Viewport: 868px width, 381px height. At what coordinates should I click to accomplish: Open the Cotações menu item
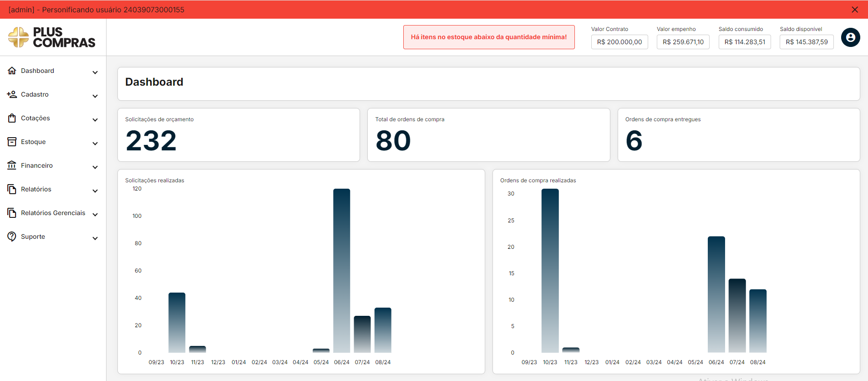click(36, 118)
